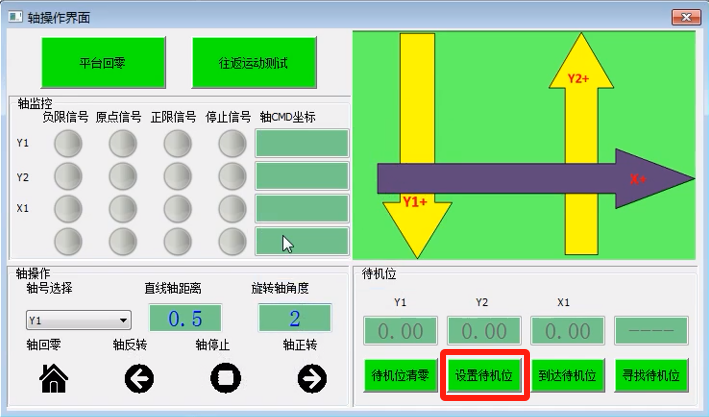The image size is (709, 417).
Task: Click the linear axis distance field
Action: coord(185,319)
